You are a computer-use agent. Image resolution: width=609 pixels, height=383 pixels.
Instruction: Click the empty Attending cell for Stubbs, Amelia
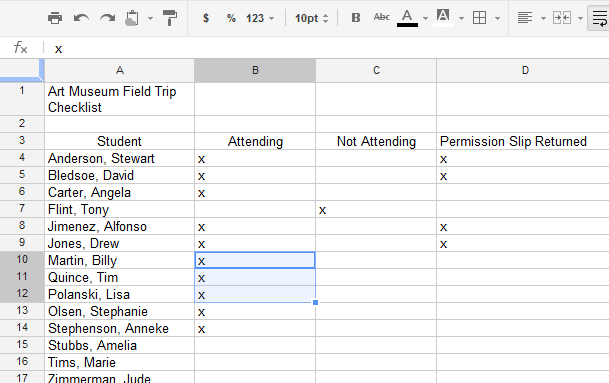(x=255, y=345)
